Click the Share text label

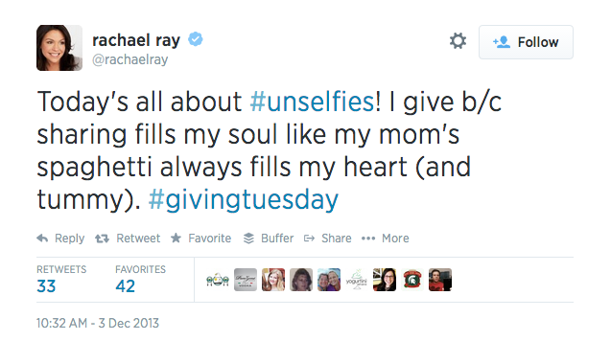tap(337, 239)
